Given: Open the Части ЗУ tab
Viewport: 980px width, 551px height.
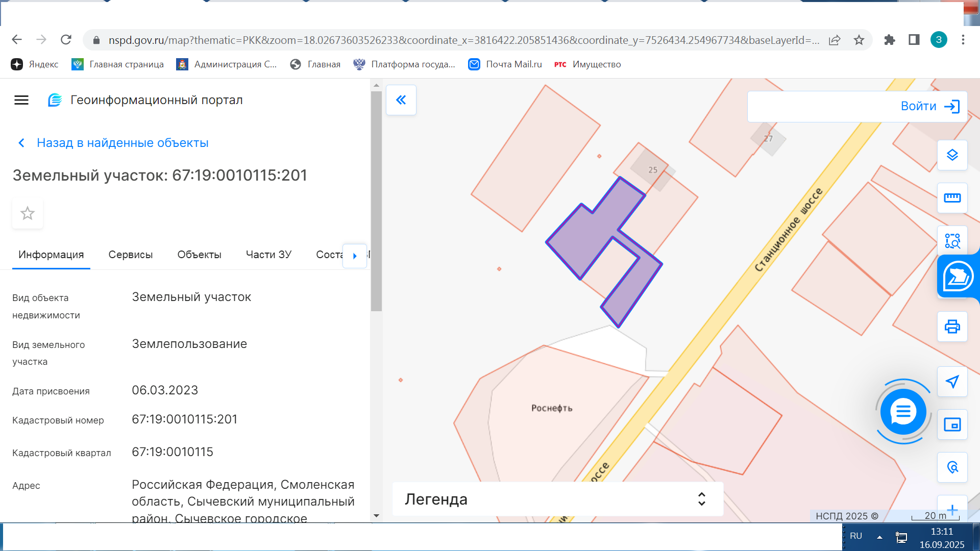Looking at the screenshot, I should tap(268, 255).
